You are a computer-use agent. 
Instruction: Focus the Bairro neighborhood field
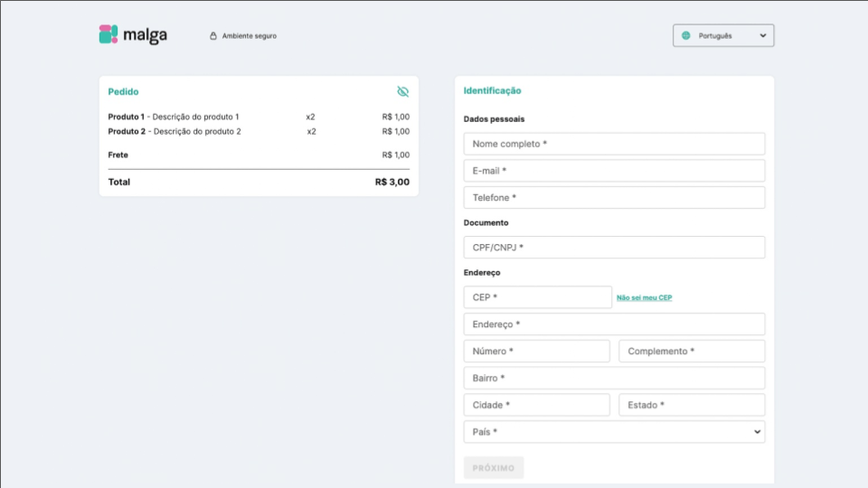(614, 378)
